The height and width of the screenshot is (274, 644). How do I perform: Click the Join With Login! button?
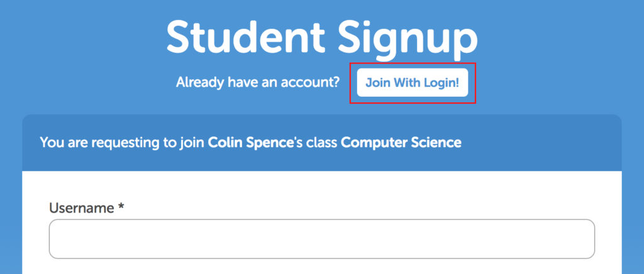[x=412, y=83]
